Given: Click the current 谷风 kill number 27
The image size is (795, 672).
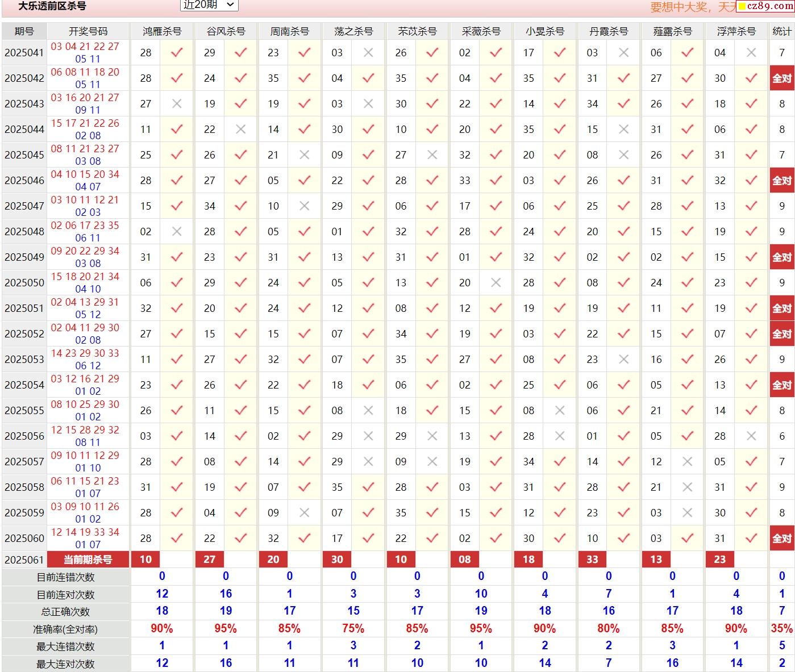Looking at the screenshot, I should 209,560.
